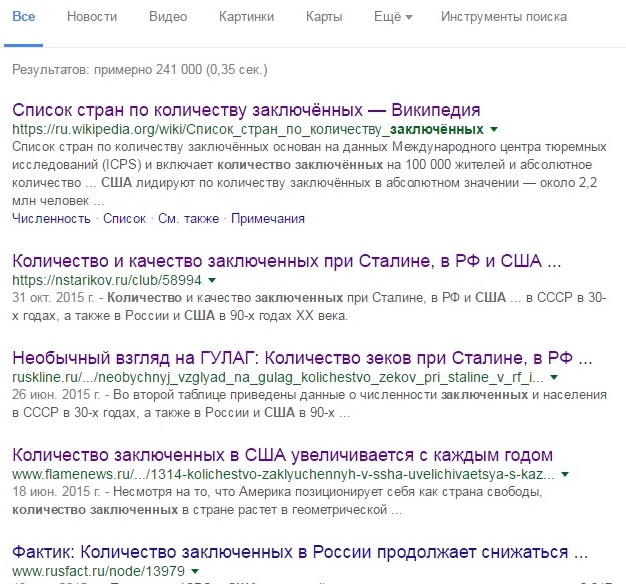626x584 pixels.
Task: Open Wikipedia result Список стран по количеству заключённых
Action: pos(246,110)
